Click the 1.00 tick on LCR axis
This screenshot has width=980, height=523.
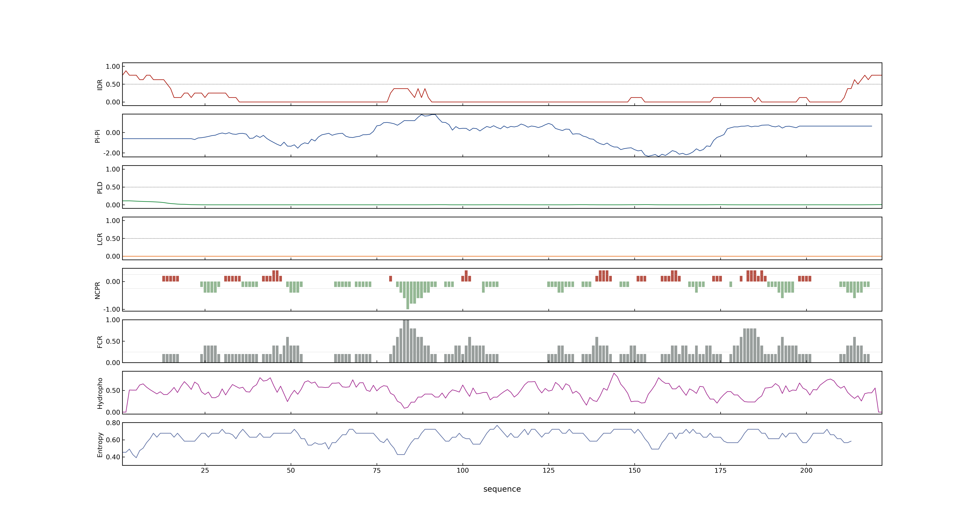[113, 220]
